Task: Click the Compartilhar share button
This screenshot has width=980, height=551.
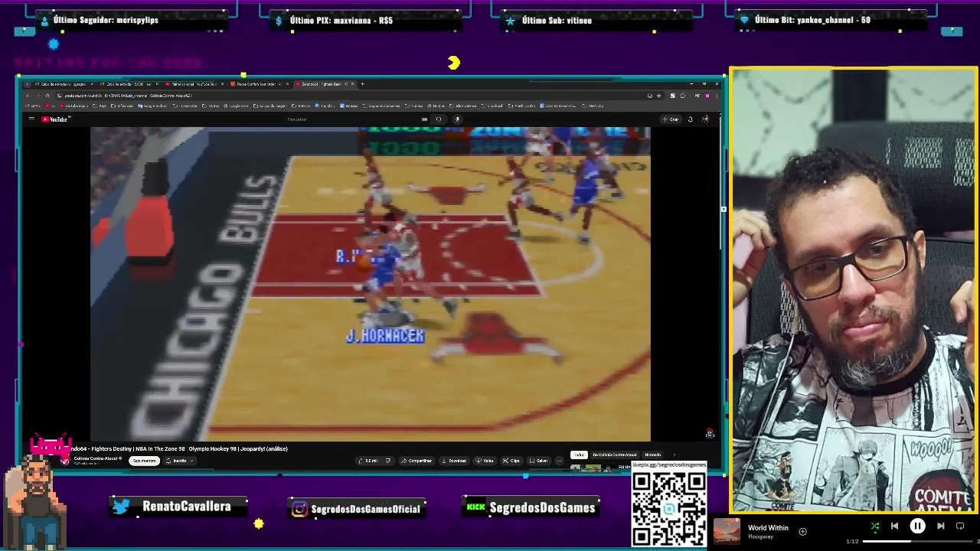Action: point(416,461)
